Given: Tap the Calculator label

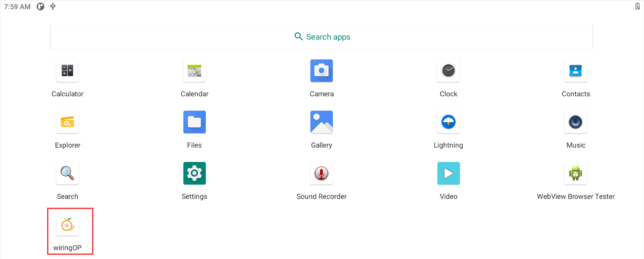Looking at the screenshot, I should [x=67, y=94].
